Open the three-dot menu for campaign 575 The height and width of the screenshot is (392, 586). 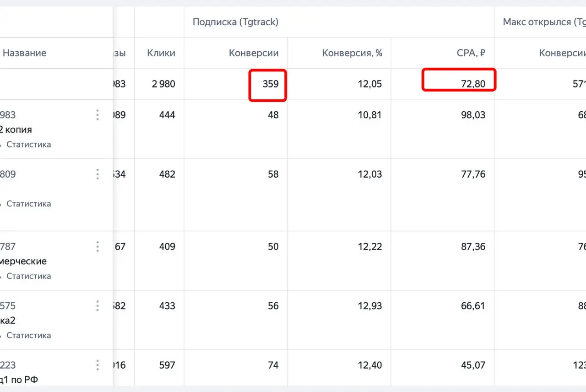coord(97,305)
